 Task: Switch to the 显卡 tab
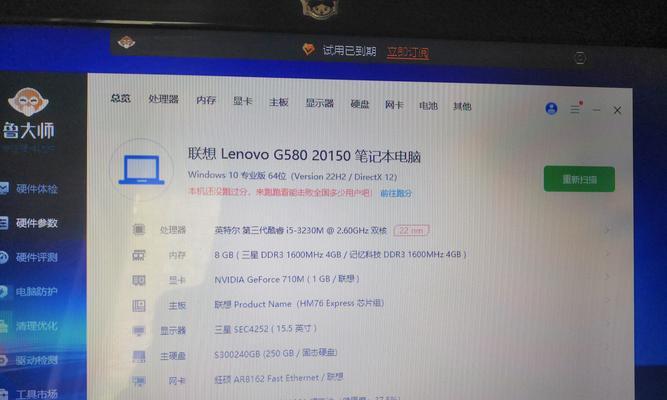pyautogui.click(x=242, y=101)
